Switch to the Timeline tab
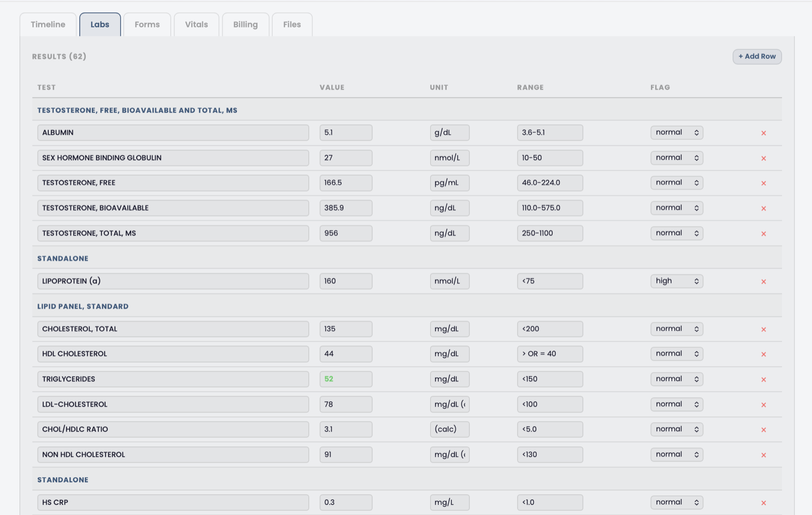812x515 pixels. pyautogui.click(x=48, y=24)
